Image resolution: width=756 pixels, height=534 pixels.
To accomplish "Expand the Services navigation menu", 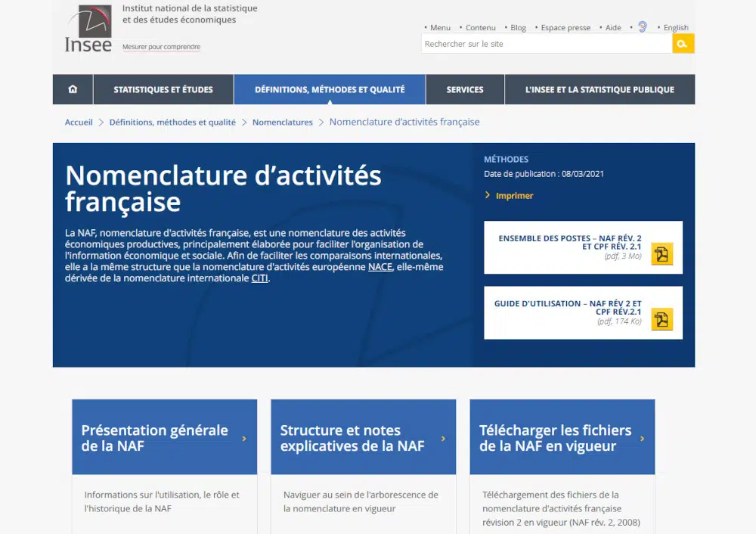I will pyautogui.click(x=465, y=89).
